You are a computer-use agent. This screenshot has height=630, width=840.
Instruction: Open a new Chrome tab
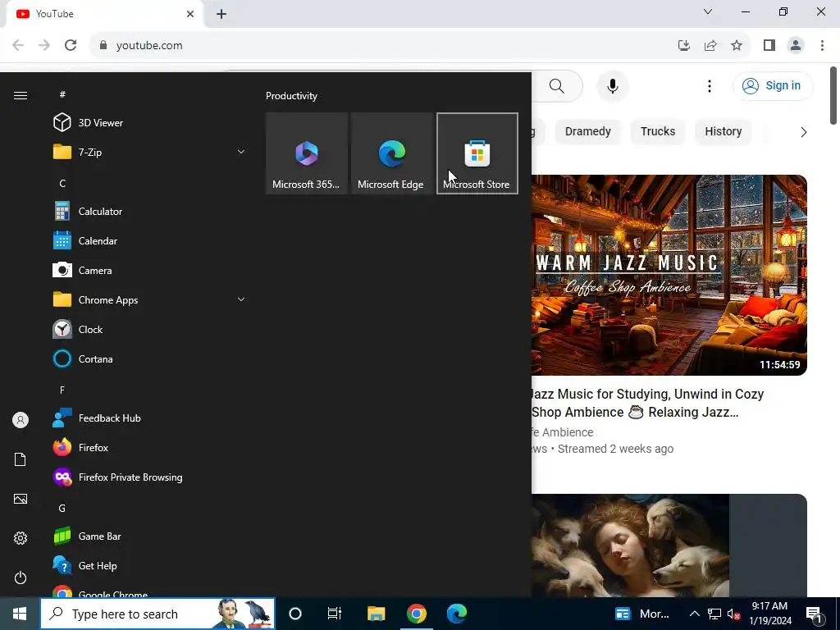(221, 14)
